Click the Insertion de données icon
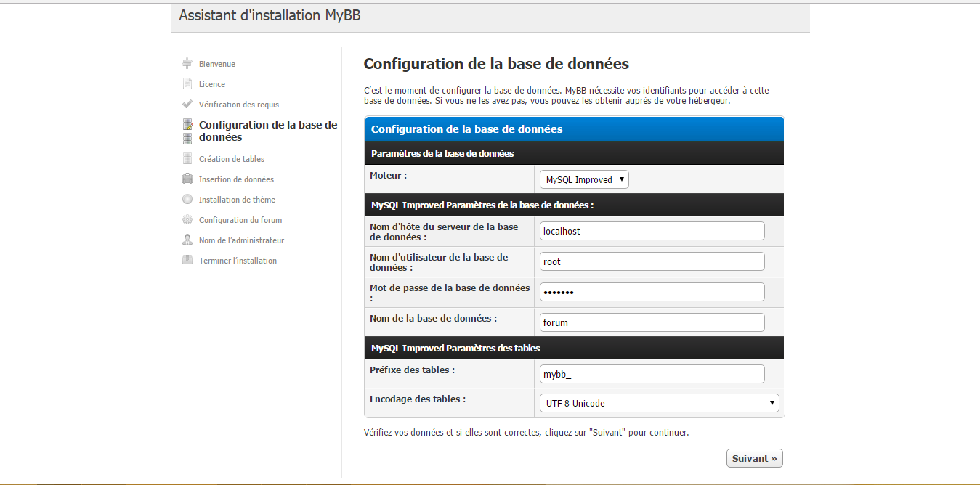The height and width of the screenshot is (485, 980). click(x=187, y=179)
